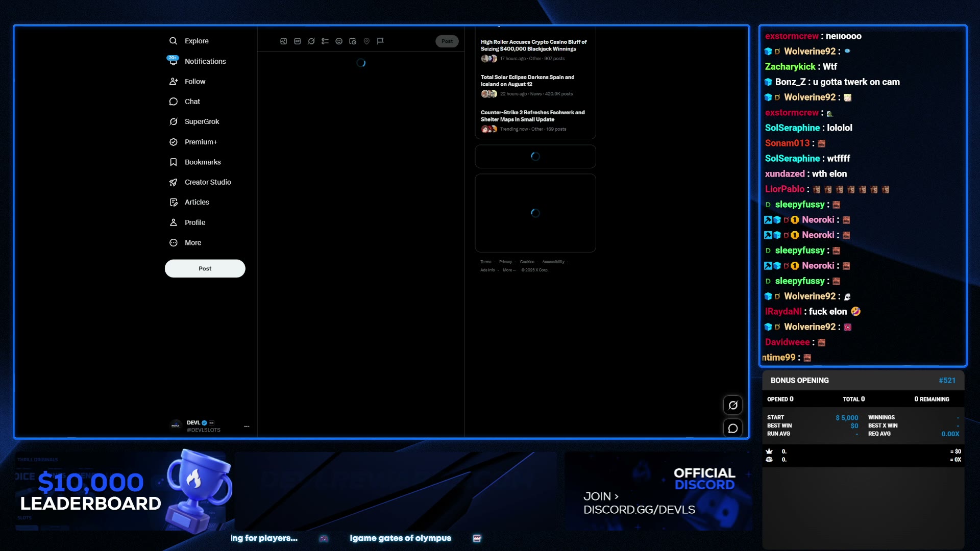Open the floating Grok button
Screen dimensions: 980x551
(733, 405)
